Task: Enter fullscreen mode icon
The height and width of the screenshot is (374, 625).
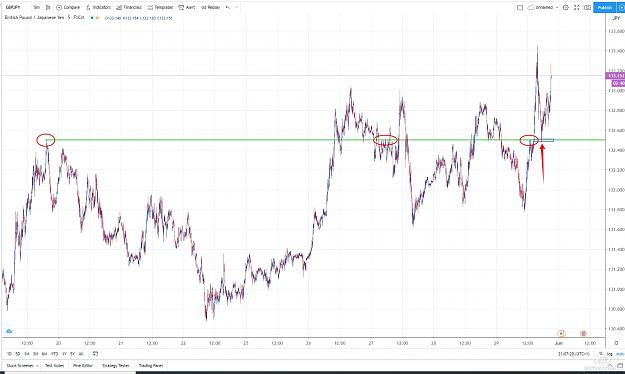Action: tap(576, 7)
